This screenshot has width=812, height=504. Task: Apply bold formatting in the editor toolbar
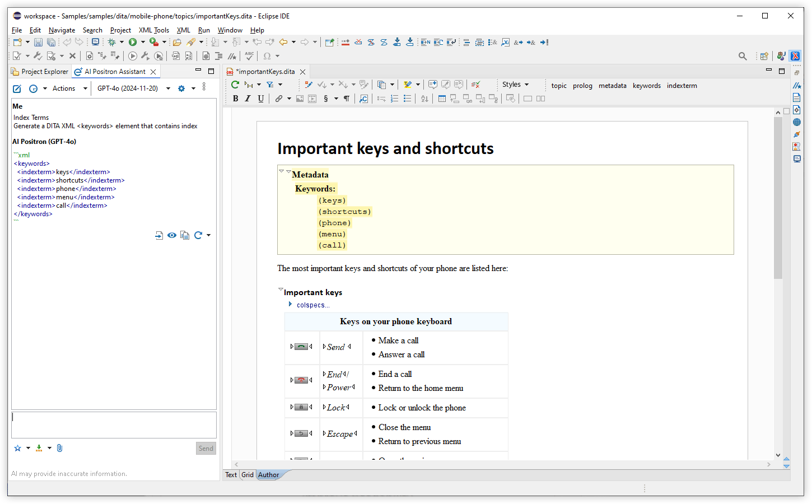click(x=236, y=99)
